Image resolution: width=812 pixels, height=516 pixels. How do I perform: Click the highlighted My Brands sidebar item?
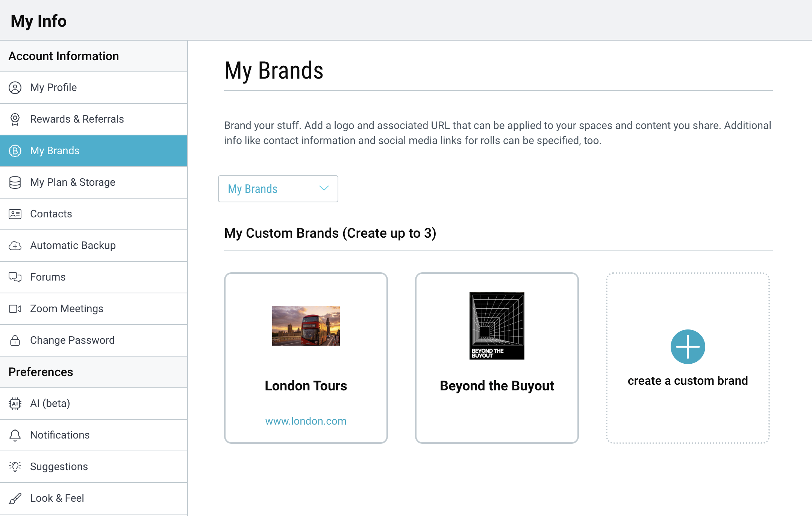(x=55, y=151)
